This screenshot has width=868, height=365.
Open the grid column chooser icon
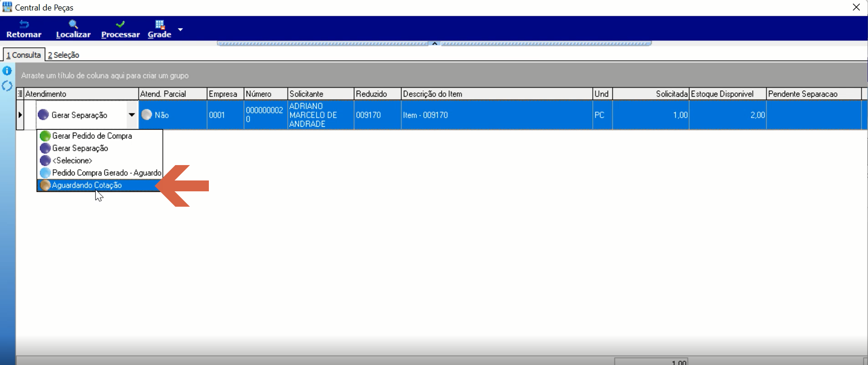[20, 94]
